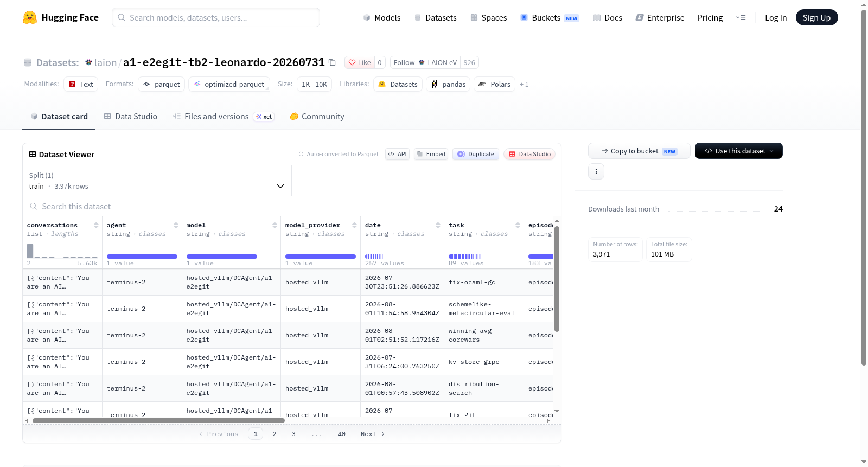
Task: Click the 1K - 10K size tag
Action: point(314,85)
